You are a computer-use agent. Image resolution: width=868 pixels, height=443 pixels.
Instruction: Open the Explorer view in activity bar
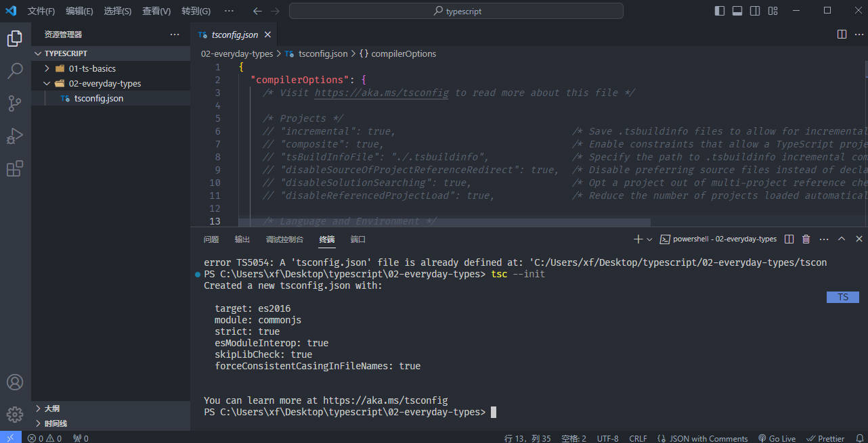pos(15,39)
